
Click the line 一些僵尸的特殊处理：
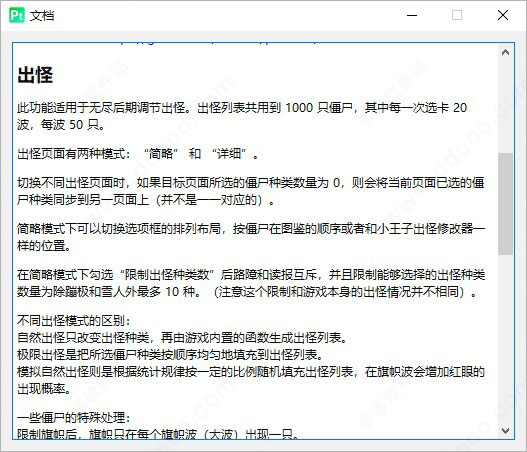click(x=74, y=418)
